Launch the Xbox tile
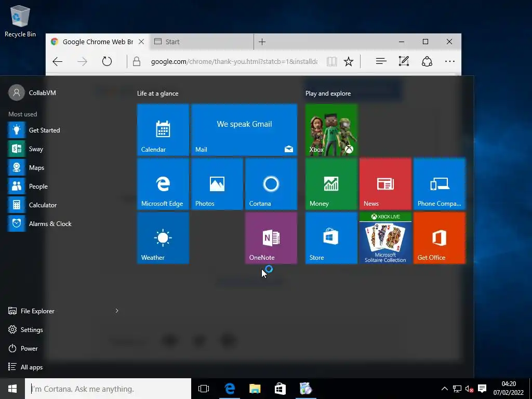 pyautogui.click(x=331, y=130)
